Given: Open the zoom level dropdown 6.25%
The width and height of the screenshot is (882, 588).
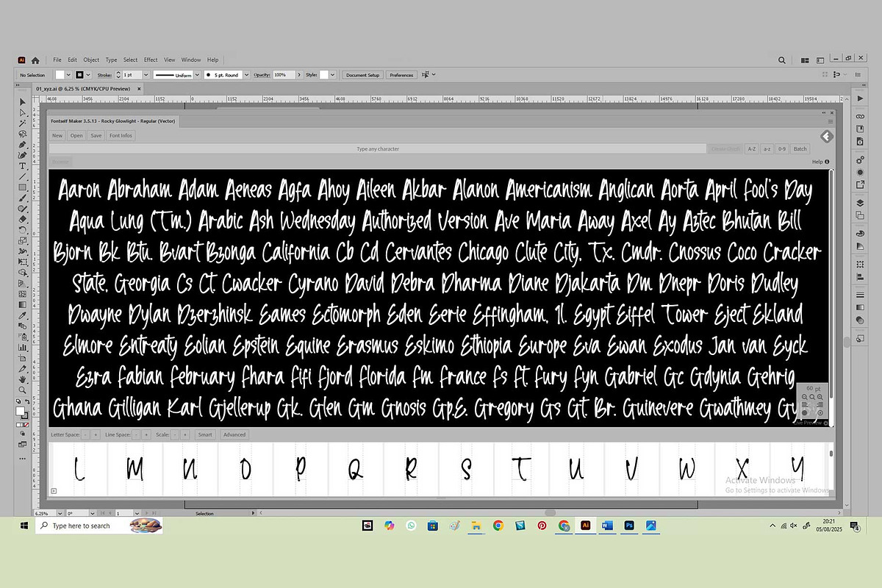Looking at the screenshot, I should point(60,513).
